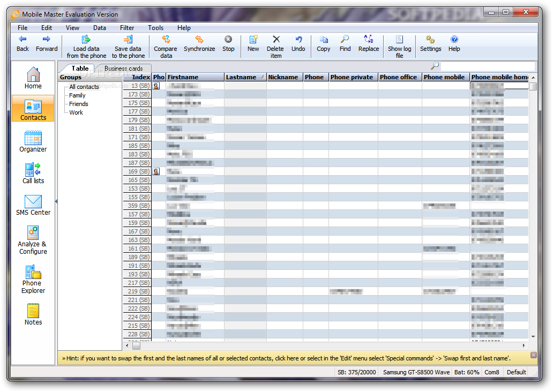Image resolution: width=553 pixels, height=392 pixels.
Task: Sort by the Phone mobile column
Action: pos(446,77)
